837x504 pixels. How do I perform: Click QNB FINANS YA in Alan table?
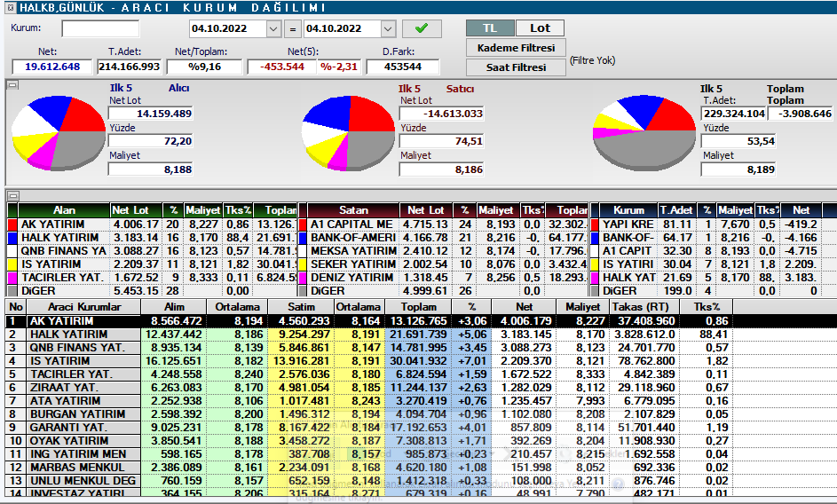(x=64, y=251)
